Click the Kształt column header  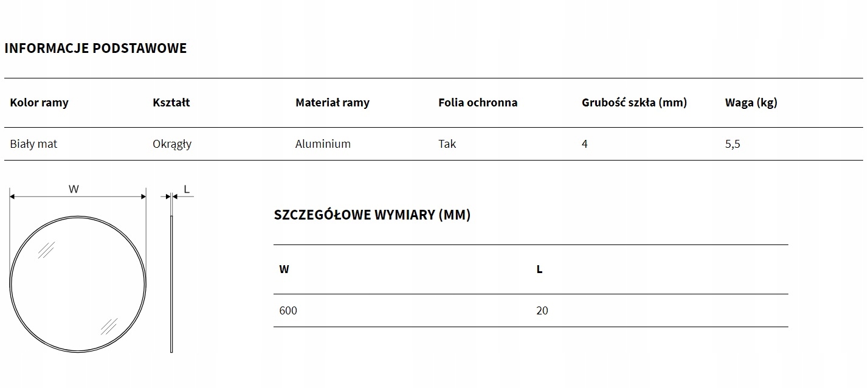(171, 103)
